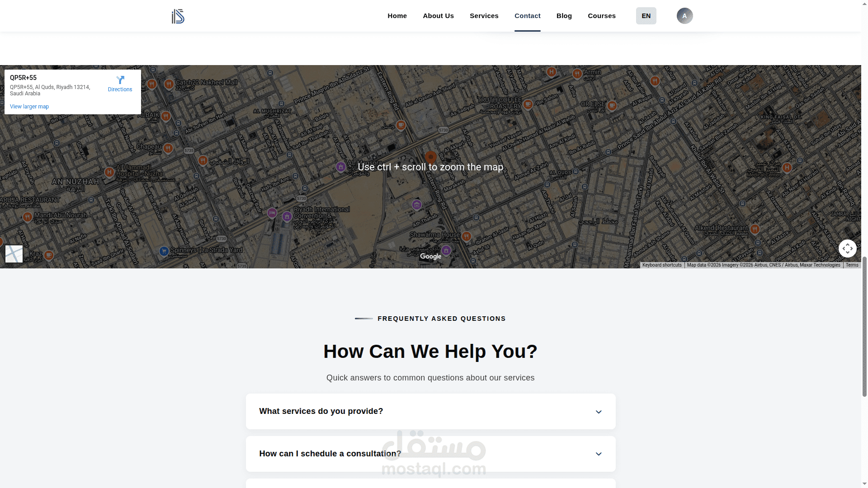Click Al Hammadi Hospital map marker
The image size is (868, 488).
(x=109, y=172)
